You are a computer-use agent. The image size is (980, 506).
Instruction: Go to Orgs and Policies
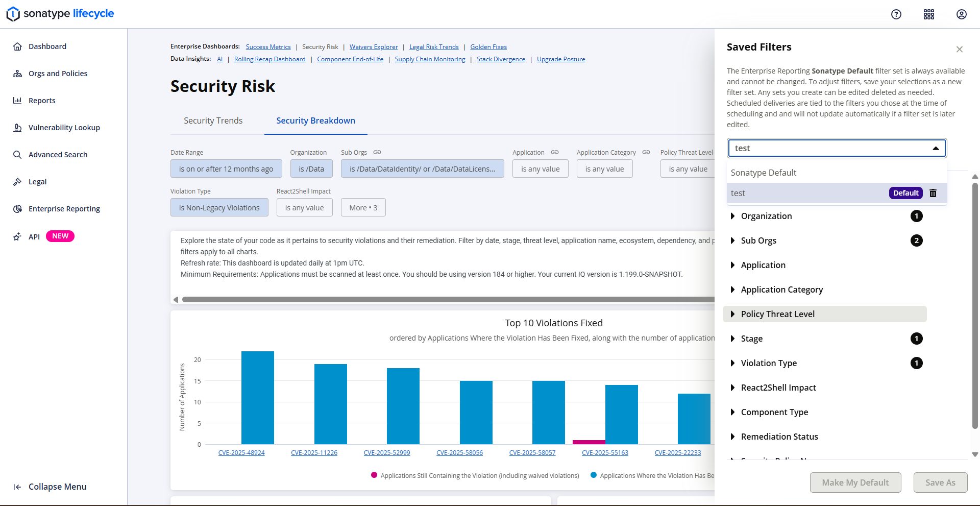tap(58, 74)
